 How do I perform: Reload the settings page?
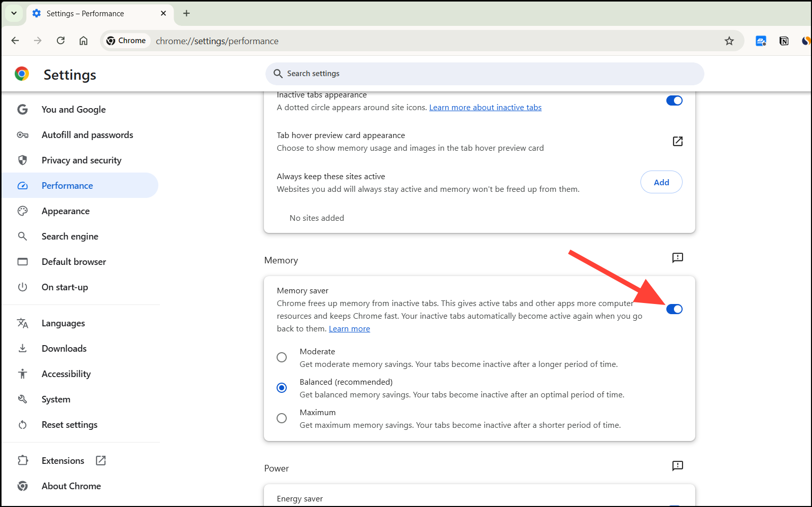(60, 41)
